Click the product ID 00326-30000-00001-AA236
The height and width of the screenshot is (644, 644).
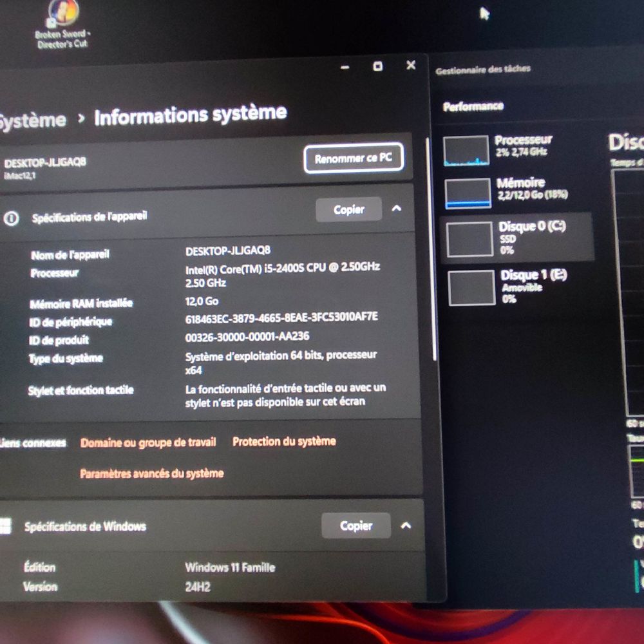[247, 337]
